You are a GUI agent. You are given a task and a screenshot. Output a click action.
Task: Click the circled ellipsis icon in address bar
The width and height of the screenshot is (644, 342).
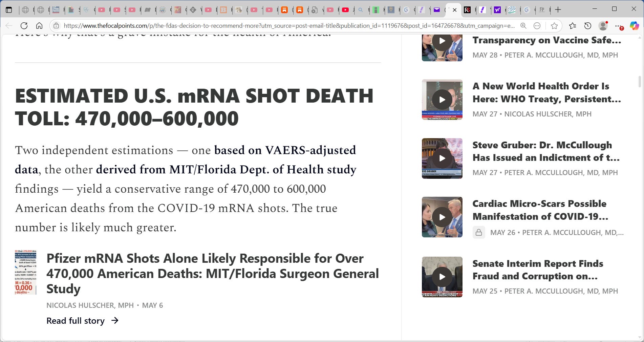[x=537, y=26]
